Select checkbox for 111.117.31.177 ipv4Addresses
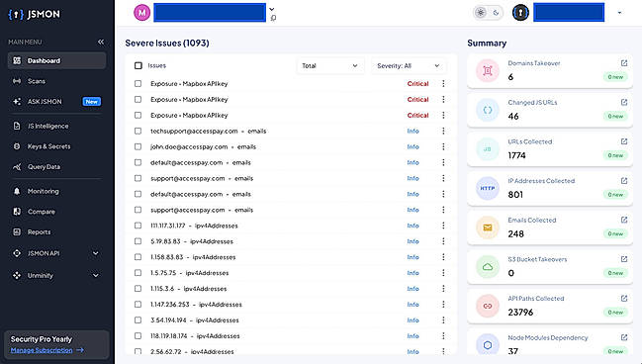The image size is (642, 364). pos(138,226)
